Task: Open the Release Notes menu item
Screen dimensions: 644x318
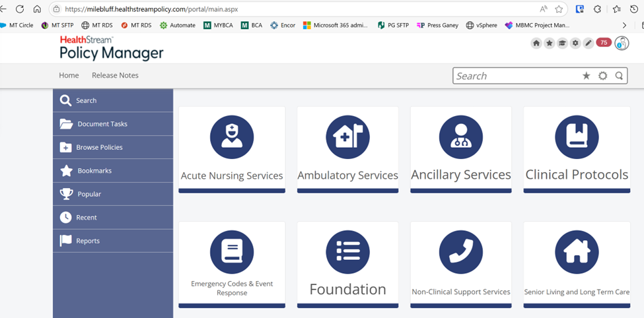Action: pyautogui.click(x=115, y=75)
